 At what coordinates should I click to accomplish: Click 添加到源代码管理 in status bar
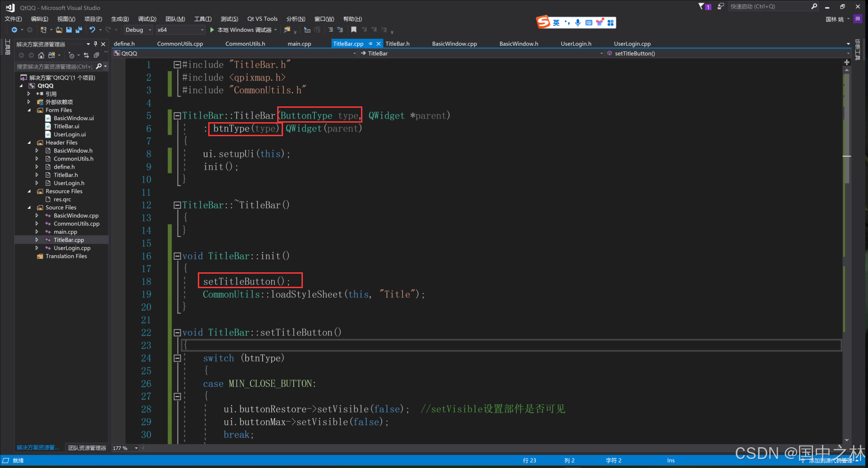[830, 460]
